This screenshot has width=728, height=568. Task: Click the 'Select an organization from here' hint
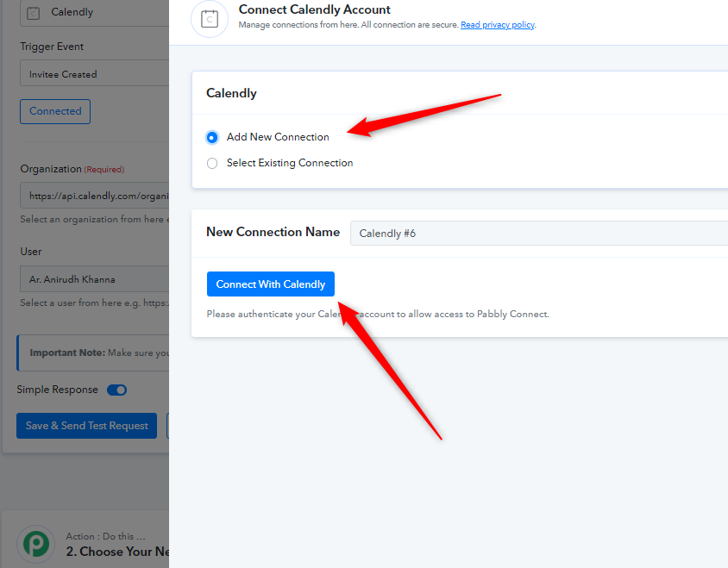[x=94, y=219]
